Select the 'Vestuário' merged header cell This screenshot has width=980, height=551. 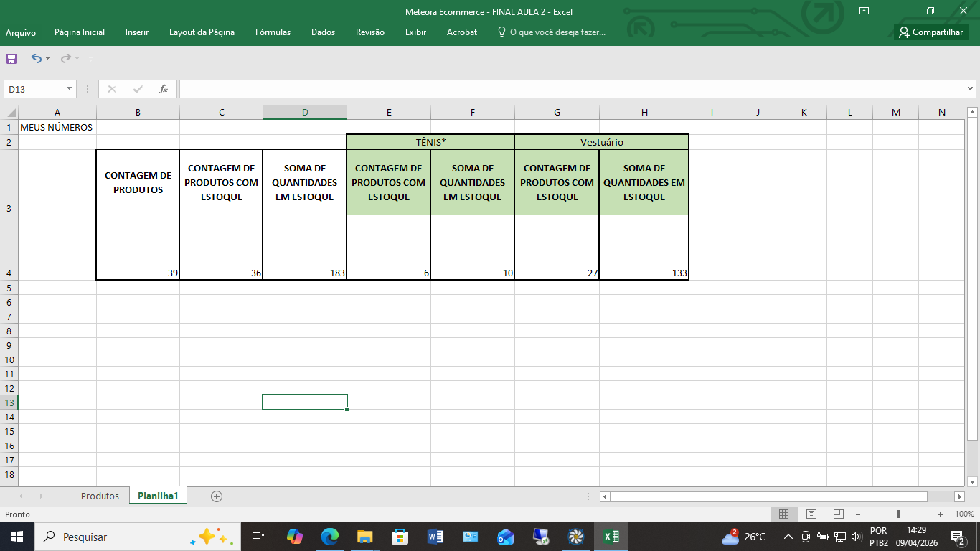click(601, 142)
